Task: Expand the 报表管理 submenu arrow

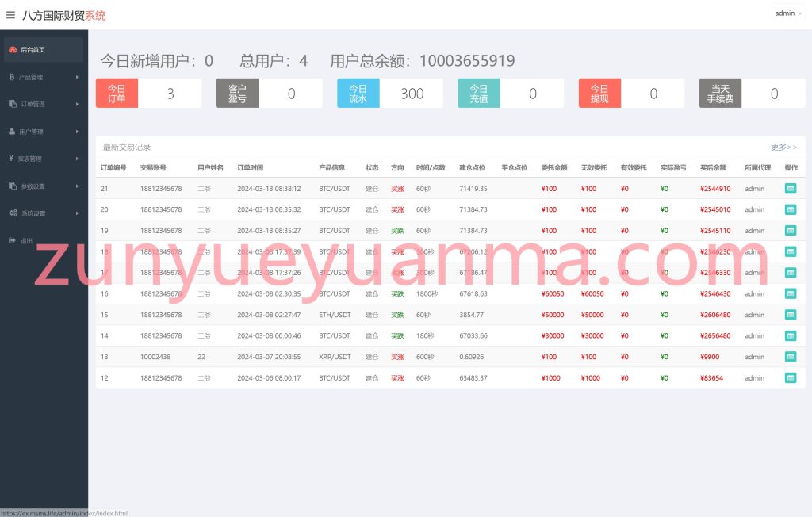Action: pos(77,159)
